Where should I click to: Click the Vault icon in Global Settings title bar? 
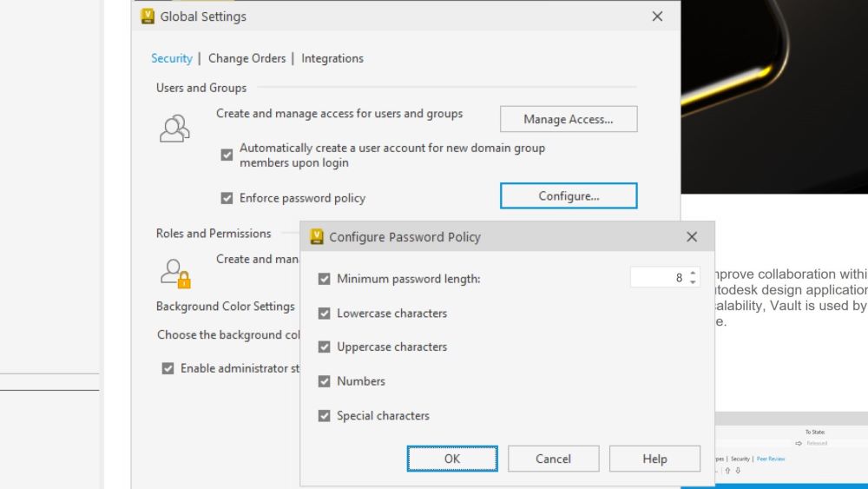click(x=148, y=16)
